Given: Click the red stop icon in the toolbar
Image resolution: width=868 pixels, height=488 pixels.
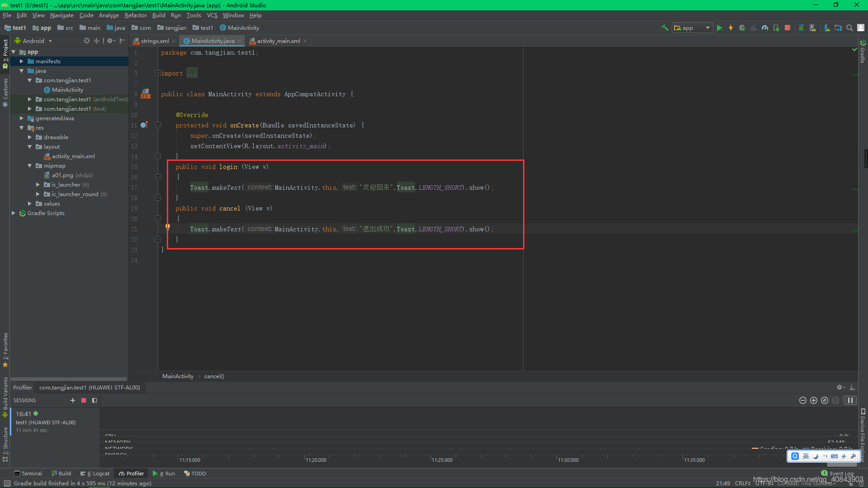Looking at the screenshot, I should (x=788, y=28).
